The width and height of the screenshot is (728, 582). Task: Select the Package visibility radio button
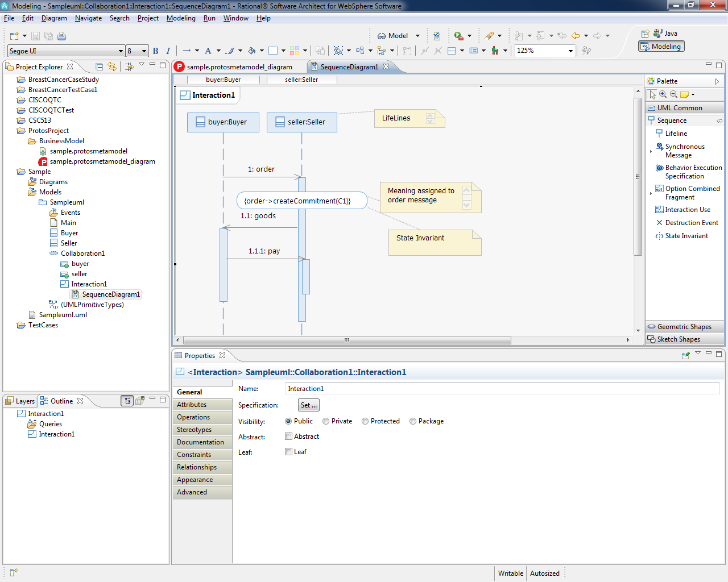413,421
